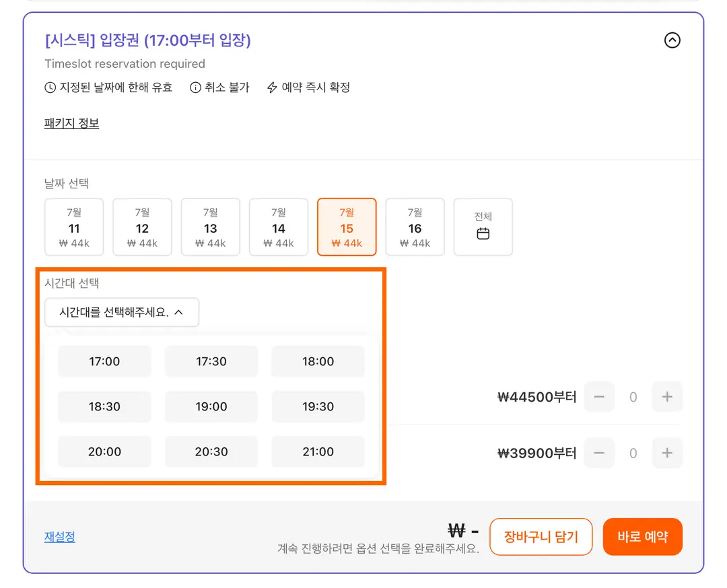
Task: Click the 장바구니 담기 button
Action: (541, 537)
